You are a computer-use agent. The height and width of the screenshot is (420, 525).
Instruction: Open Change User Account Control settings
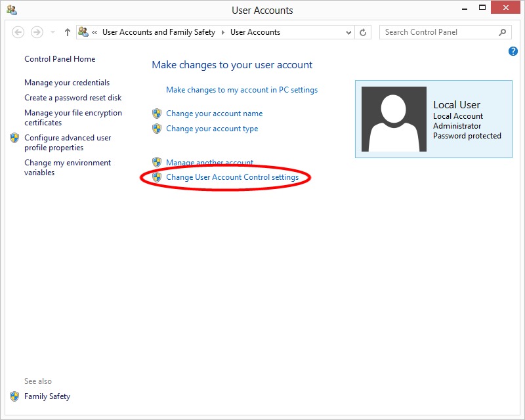(x=232, y=177)
